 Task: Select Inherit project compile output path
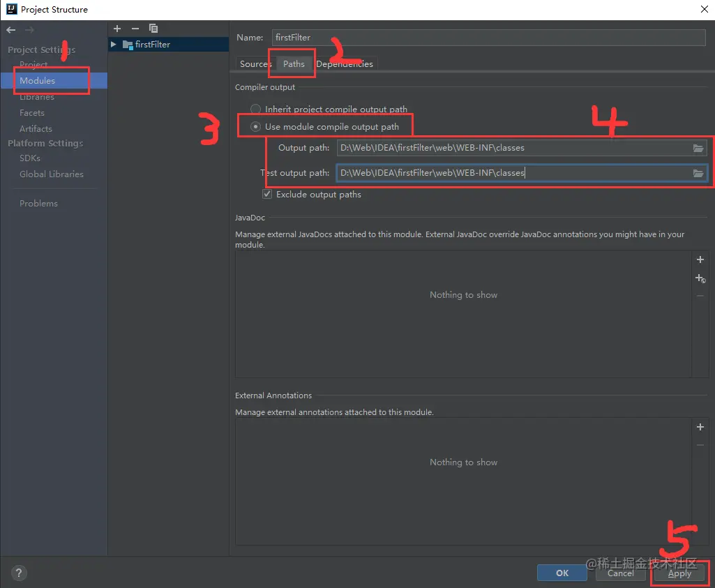(x=255, y=109)
